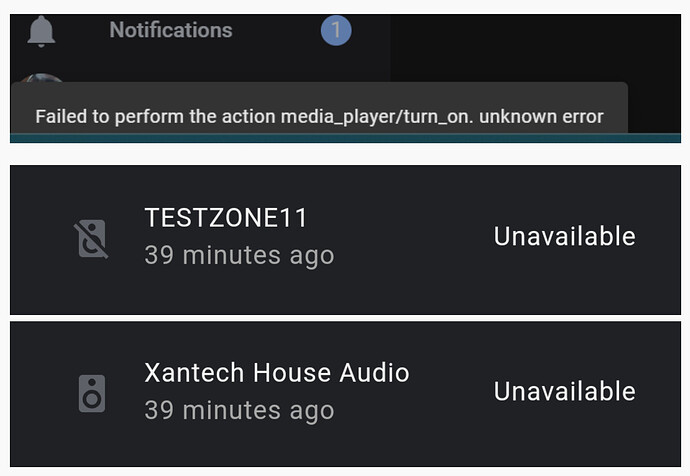Click the '39 minutes ago' timestamp under TESTZONE11
The width and height of the screenshot is (690, 476).
[238, 255]
